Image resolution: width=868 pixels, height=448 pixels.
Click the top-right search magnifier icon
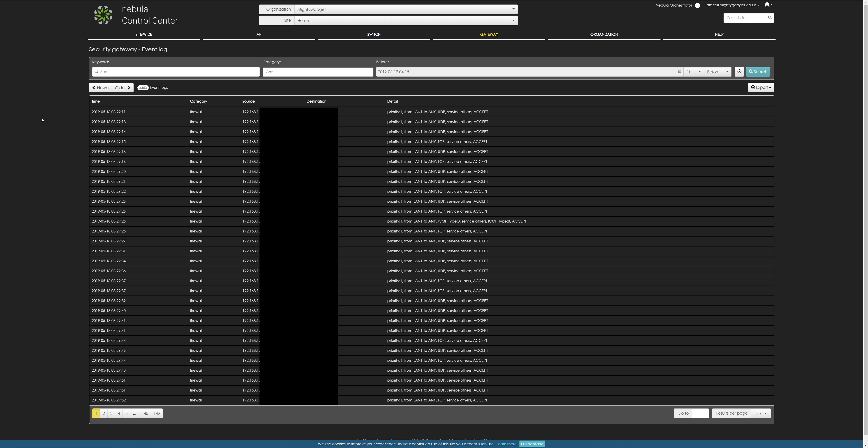click(x=770, y=18)
